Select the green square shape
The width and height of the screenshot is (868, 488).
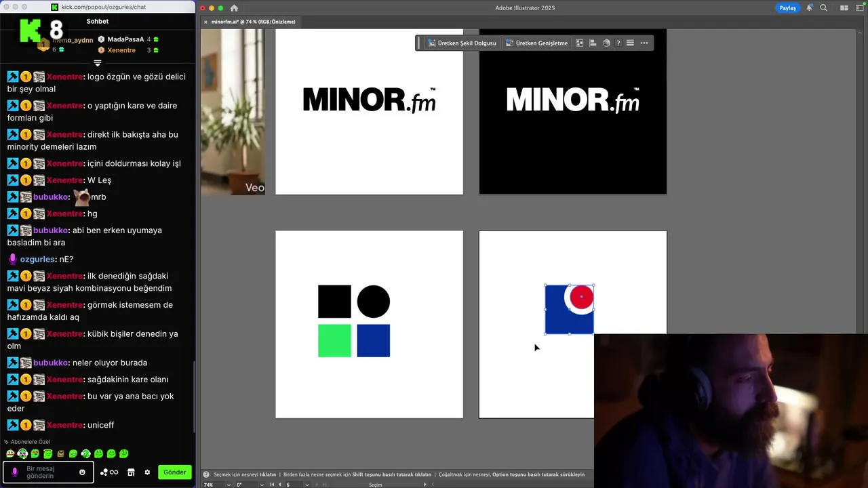tap(334, 340)
